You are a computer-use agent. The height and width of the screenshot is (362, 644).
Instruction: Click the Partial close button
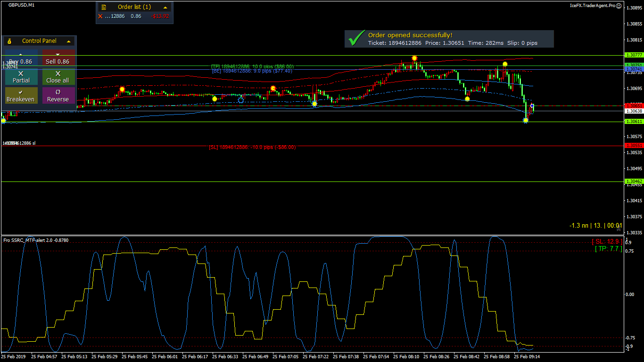[x=21, y=77]
